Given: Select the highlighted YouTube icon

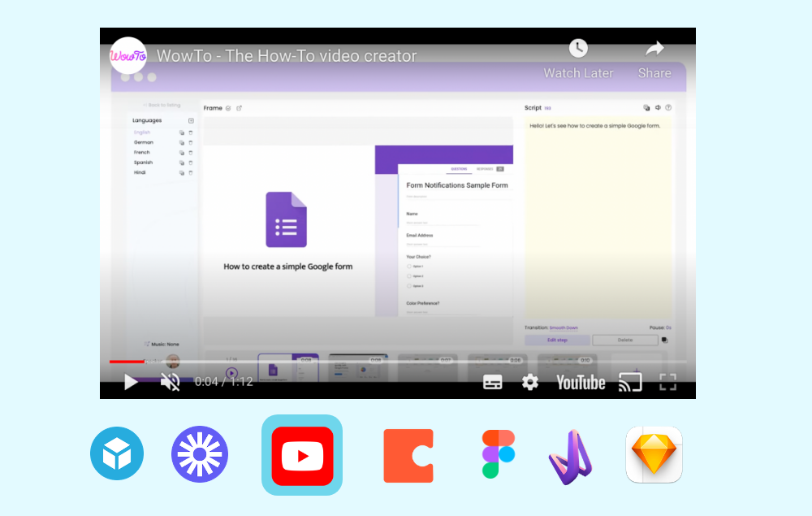Looking at the screenshot, I should [302, 455].
